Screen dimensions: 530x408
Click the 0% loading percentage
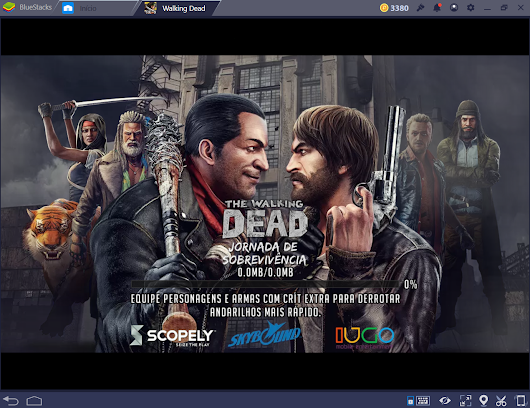(410, 284)
